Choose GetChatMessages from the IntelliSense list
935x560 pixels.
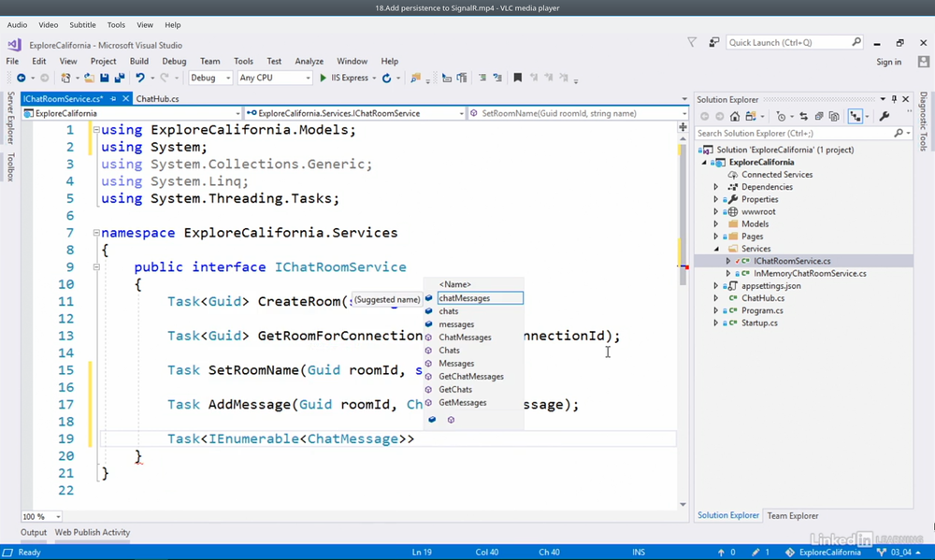(471, 377)
